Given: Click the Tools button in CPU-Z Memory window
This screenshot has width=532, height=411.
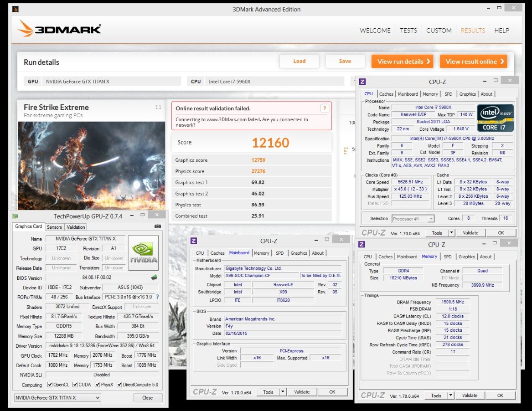Looking at the screenshot, I should click(x=436, y=396).
